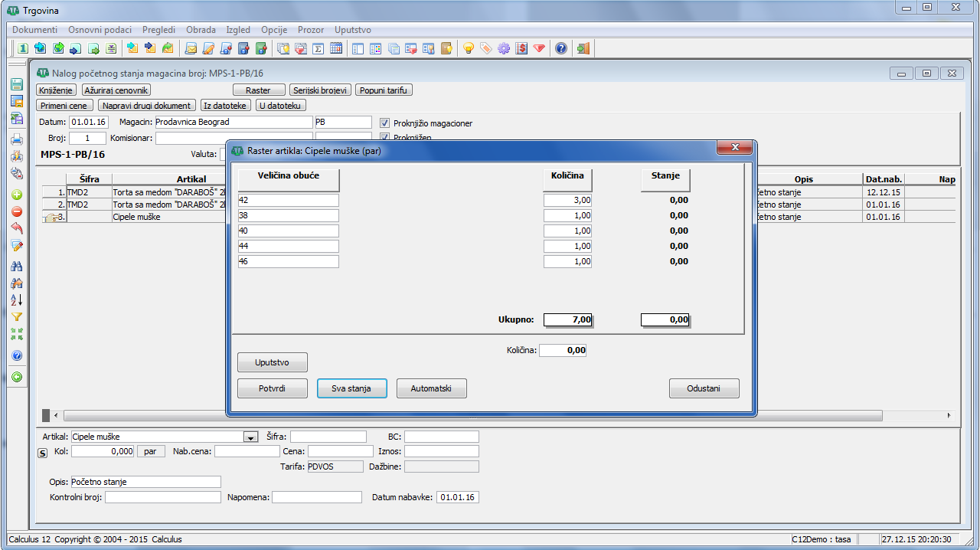Click the red undo arrow icon
The image size is (980, 550).
click(x=16, y=228)
